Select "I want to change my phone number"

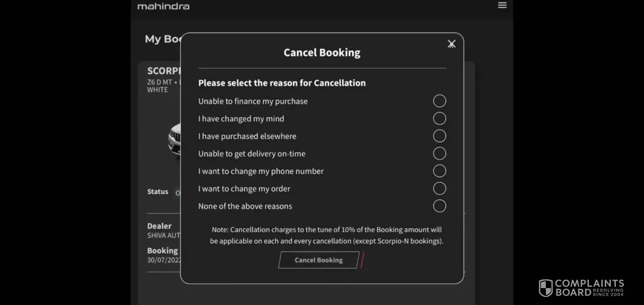coord(439,171)
